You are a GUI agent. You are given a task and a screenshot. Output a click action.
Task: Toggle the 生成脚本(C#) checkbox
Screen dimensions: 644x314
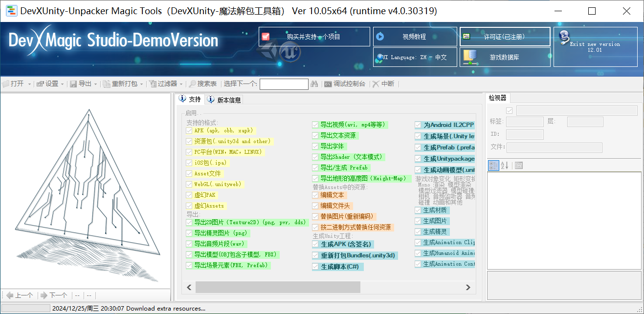click(x=315, y=267)
